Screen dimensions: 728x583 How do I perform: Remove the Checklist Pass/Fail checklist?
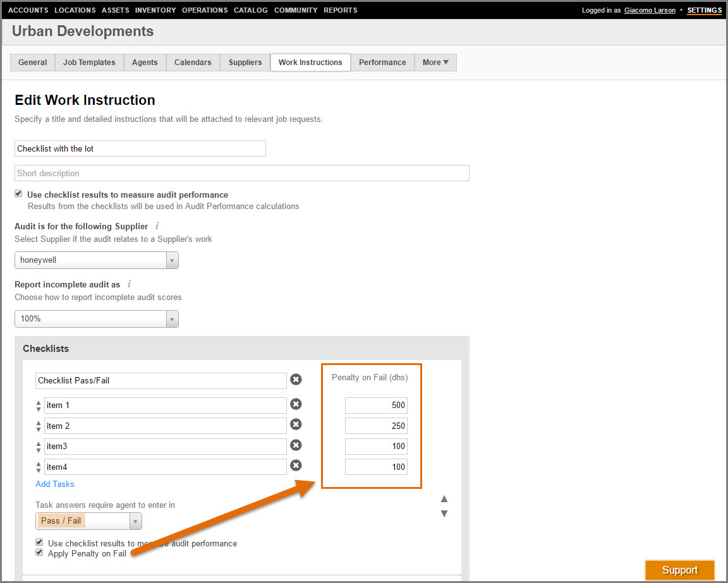pos(296,380)
